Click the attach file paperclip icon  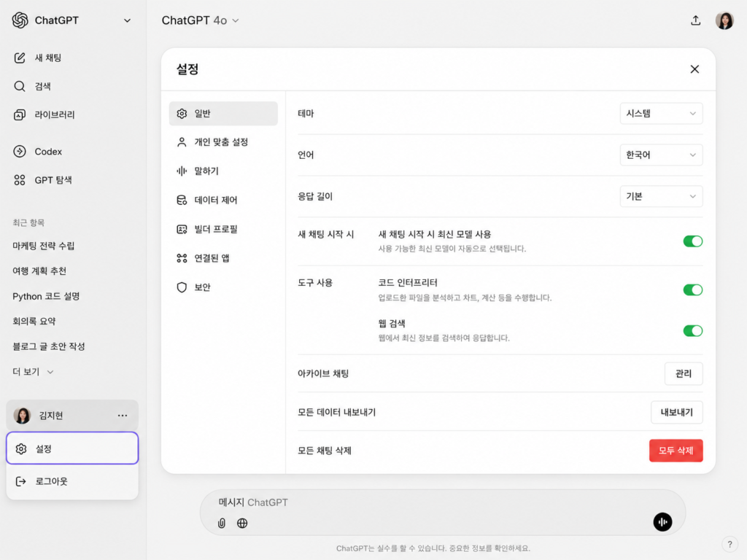pos(222,523)
